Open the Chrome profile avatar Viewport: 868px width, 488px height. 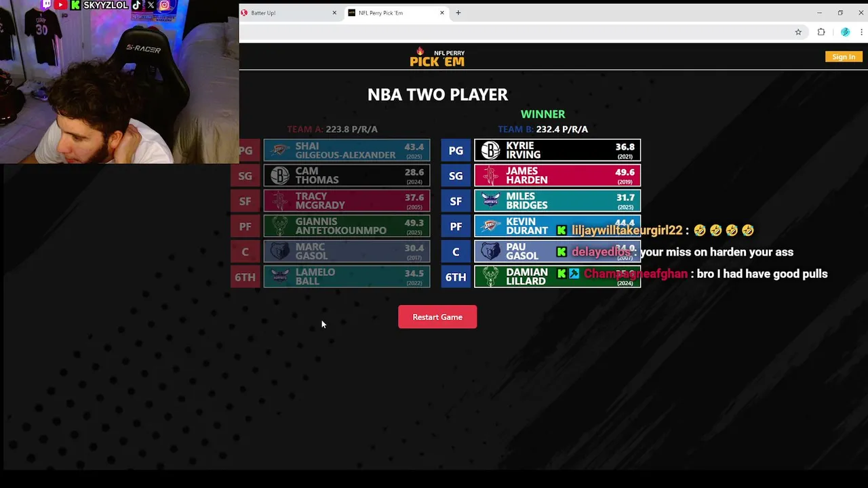pos(845,32)
